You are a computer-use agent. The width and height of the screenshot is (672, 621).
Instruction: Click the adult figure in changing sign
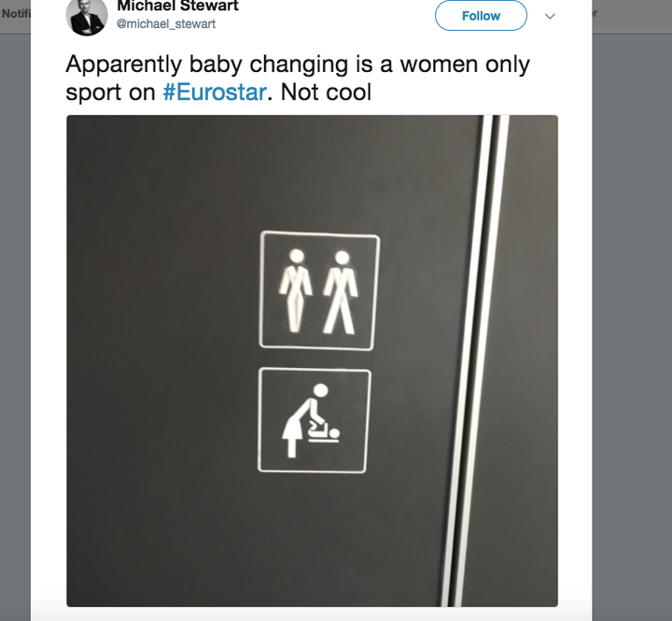(304, 420)
